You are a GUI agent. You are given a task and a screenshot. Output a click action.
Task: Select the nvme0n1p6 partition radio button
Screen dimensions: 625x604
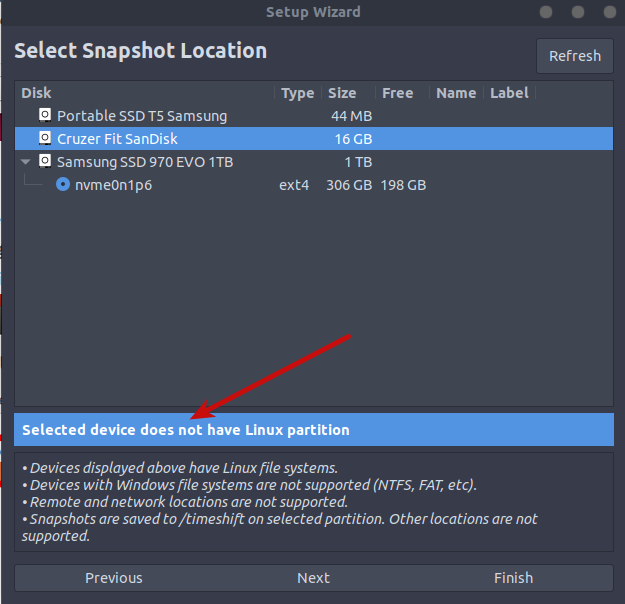(63, 185)
